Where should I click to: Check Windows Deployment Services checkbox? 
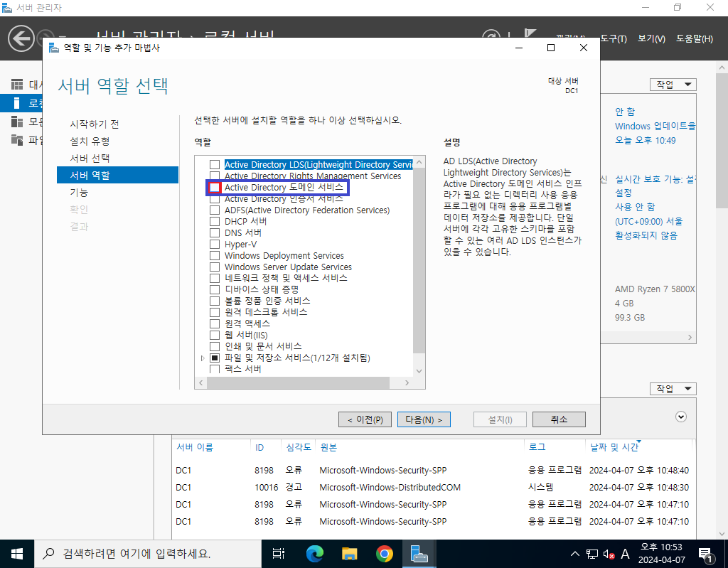[215, 255]
